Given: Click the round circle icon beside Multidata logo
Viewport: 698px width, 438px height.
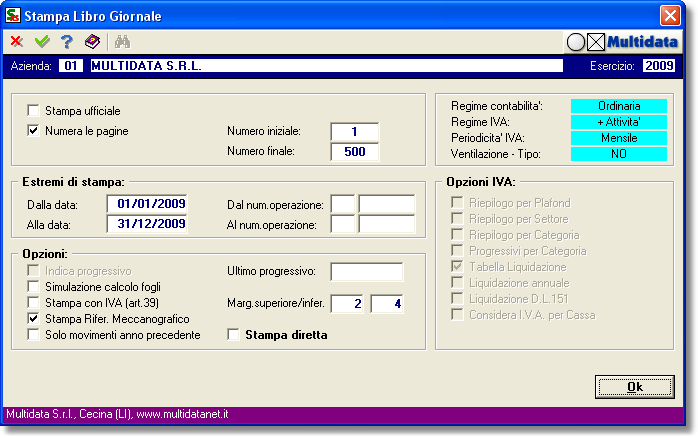Looking at the screenshot, I should [x=576, y=42].
